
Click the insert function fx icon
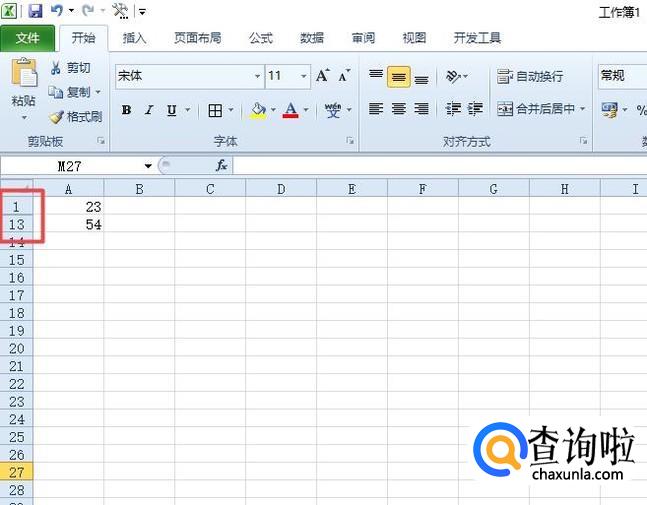coord(222,165)
